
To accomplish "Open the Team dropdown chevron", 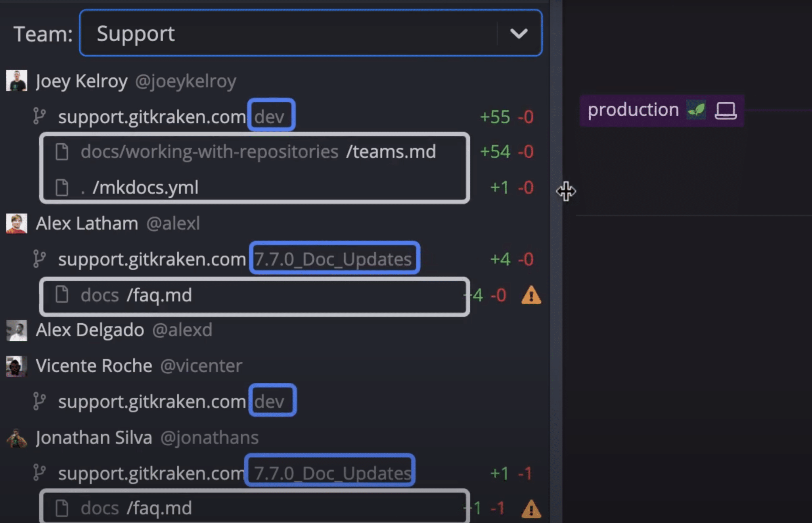I will 519,34.
